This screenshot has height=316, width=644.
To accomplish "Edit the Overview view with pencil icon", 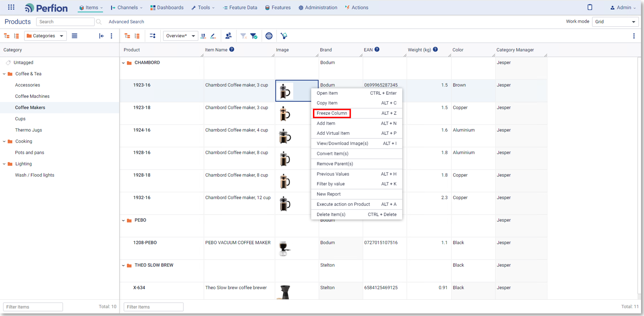I will pos(213,36).
